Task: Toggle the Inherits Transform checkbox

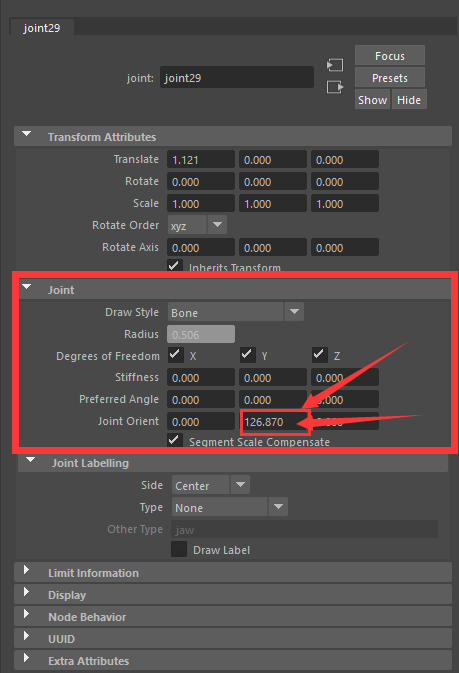Action: 175,266
